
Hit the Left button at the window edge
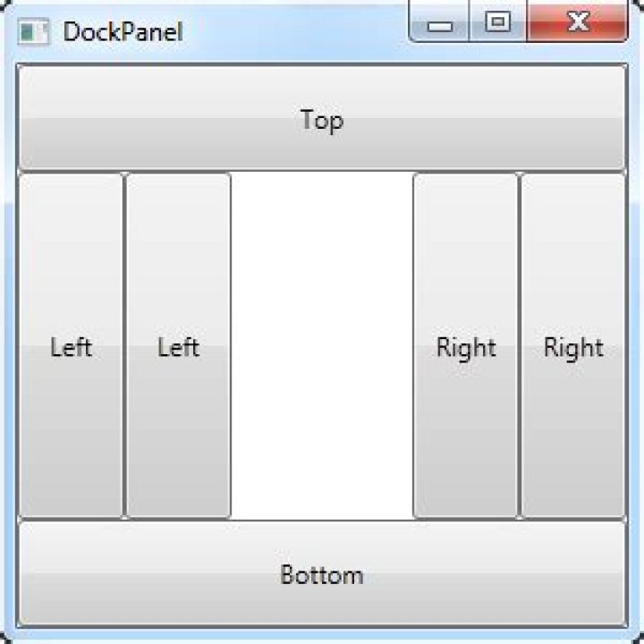pyautogui.click(x=71, y=346)
